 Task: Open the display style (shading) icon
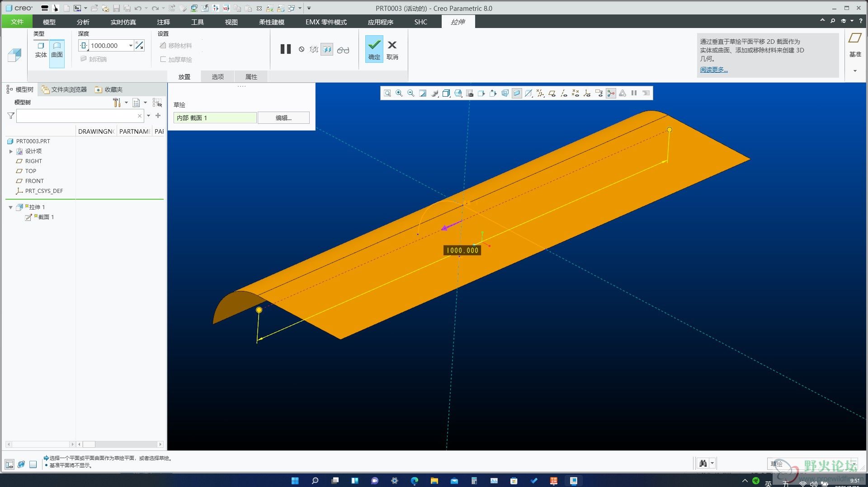(446, 93)
